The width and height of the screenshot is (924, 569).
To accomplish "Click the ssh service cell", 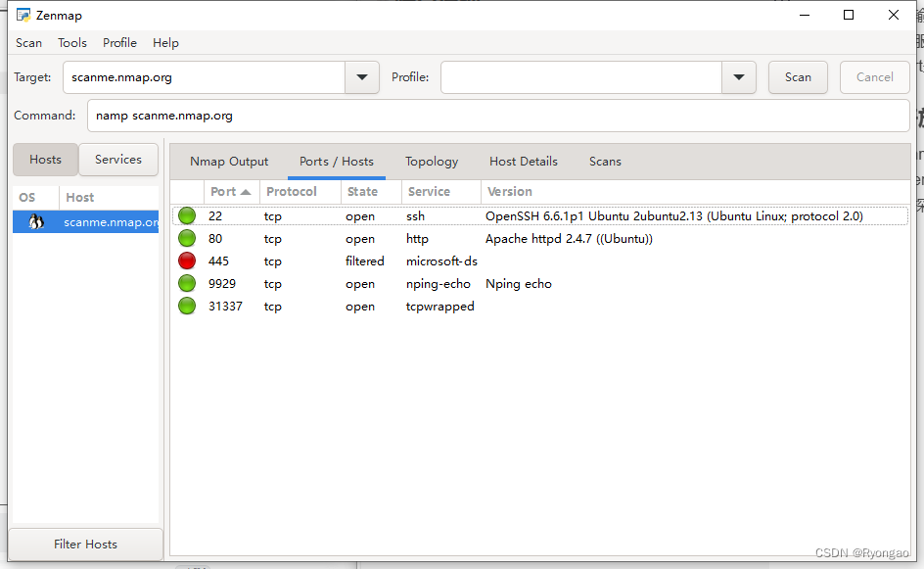I will coord(415,216).
